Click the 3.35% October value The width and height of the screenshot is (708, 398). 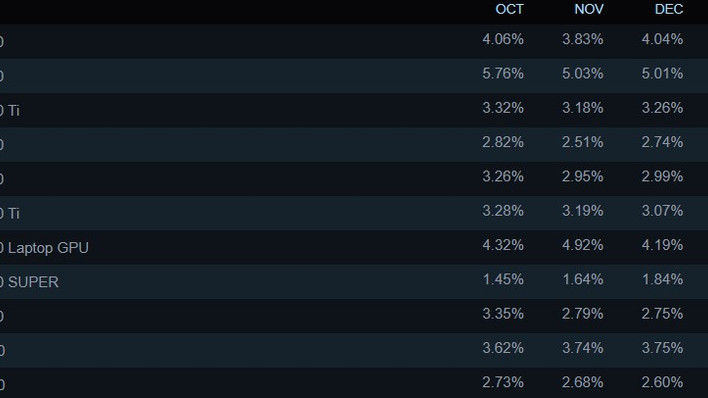click(503, 314)
